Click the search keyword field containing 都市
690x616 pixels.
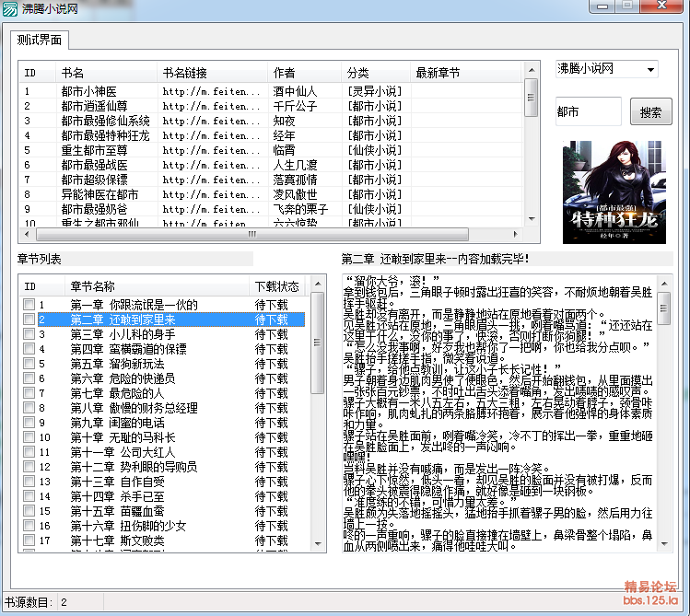589,111
